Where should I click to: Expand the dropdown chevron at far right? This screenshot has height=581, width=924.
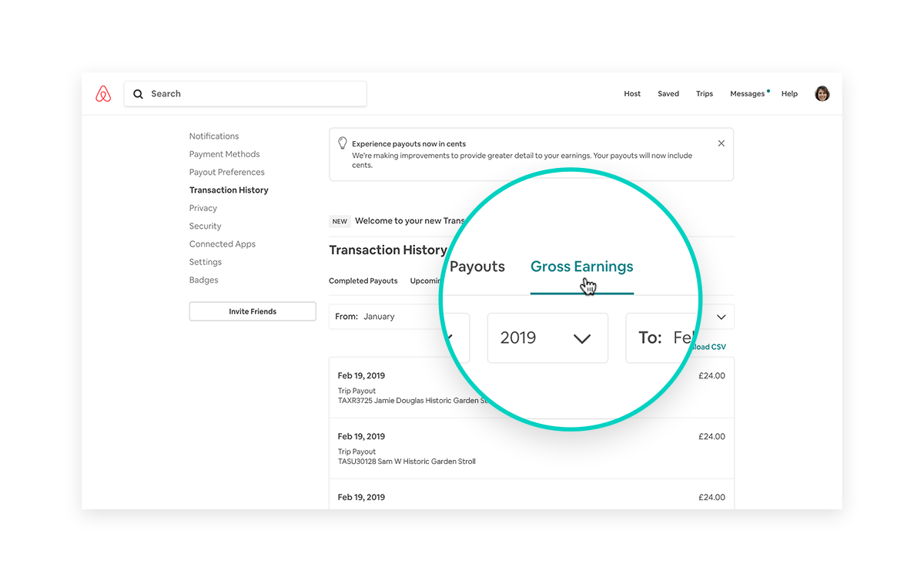tap(721, 317)
